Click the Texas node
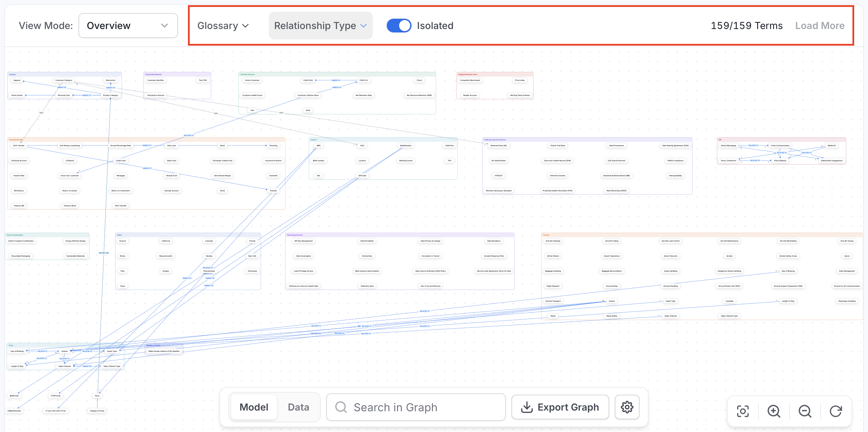The image size is (868, 432). coord(123,286)
